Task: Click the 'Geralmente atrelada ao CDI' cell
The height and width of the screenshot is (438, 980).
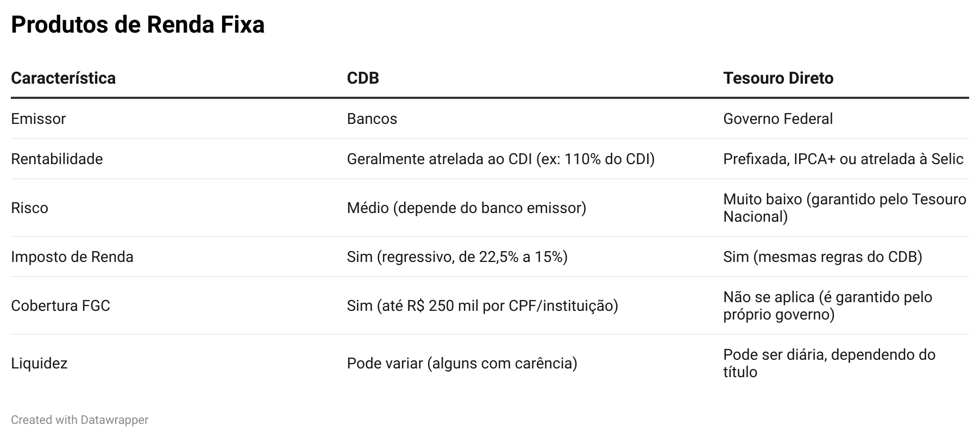Action: point(500,159)
